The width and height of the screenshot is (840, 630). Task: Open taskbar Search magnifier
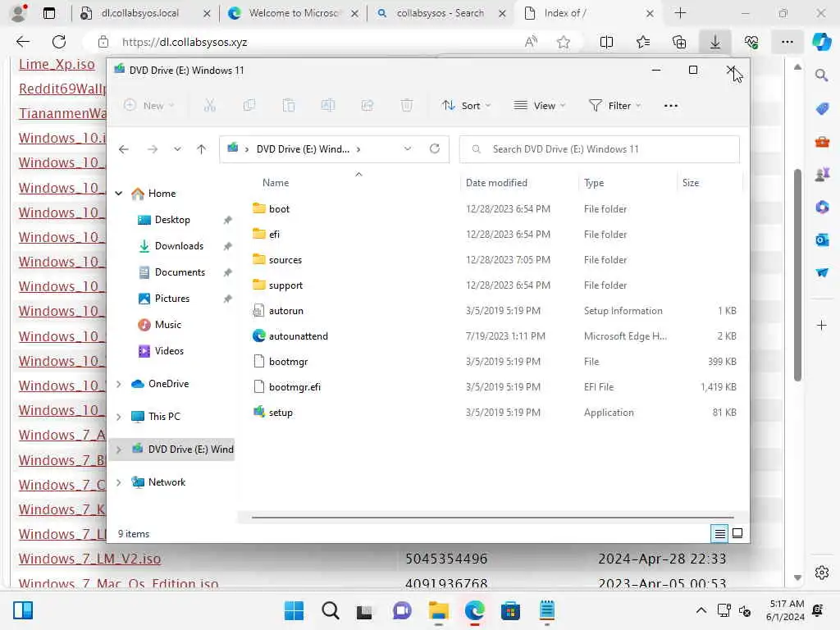point(330,610)
